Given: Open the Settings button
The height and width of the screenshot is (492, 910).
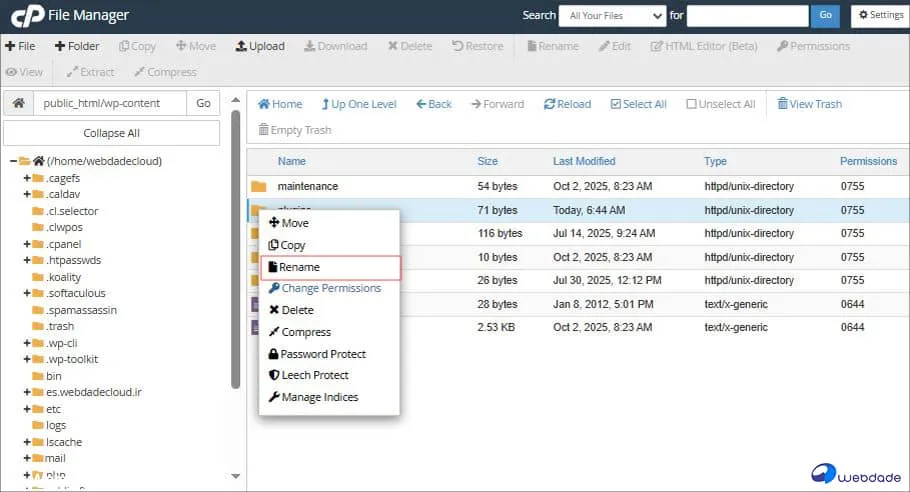Looking at the screenshot, I should (x=879, y=15).
